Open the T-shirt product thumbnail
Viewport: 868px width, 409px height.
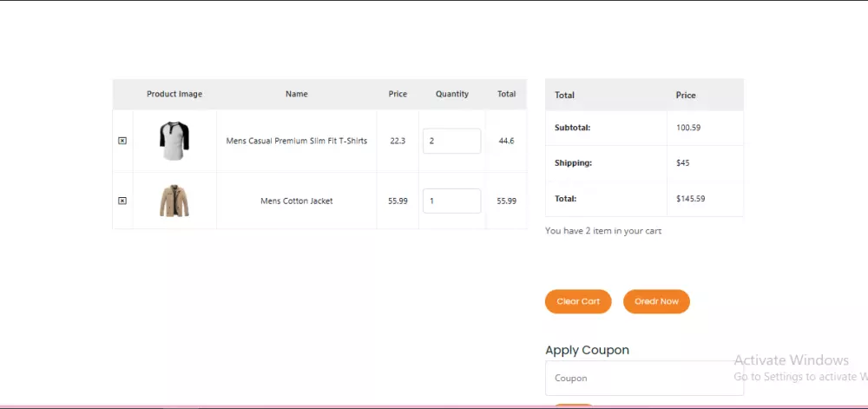174,141
